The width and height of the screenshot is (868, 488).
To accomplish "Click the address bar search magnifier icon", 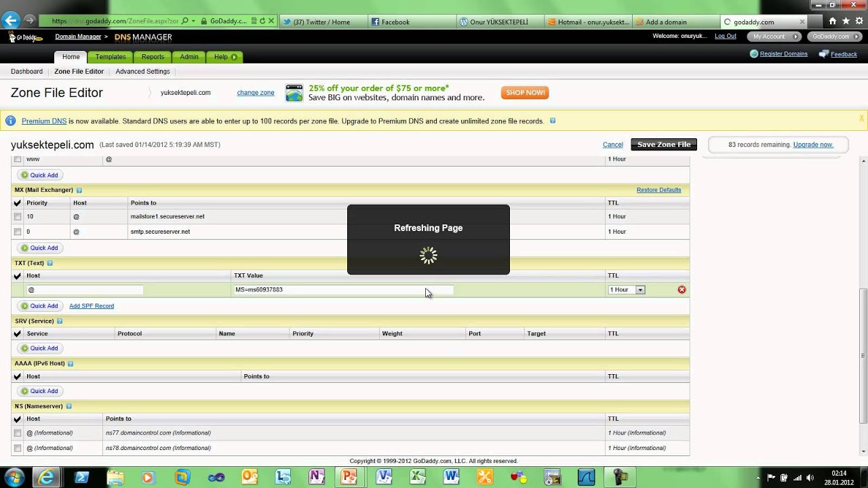I will [185, 22].
